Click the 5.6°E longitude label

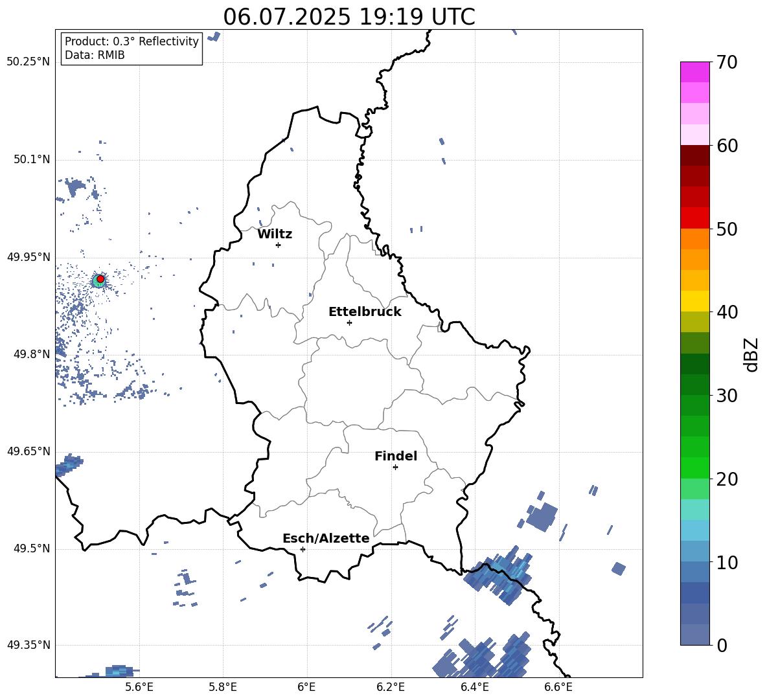click(139, 687)
